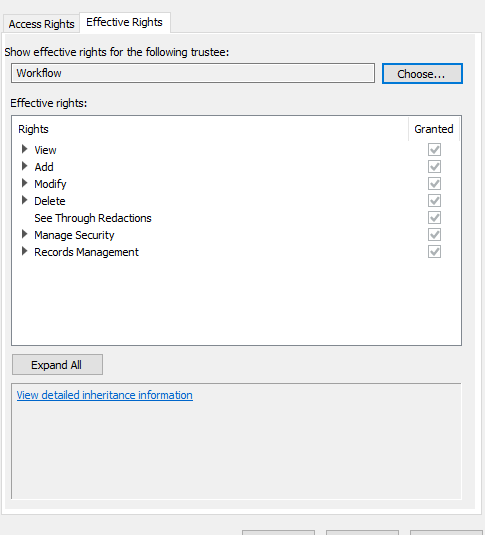The image size is (485, 535).
Task: Select the Effective Rights tab
Action: 125,23
